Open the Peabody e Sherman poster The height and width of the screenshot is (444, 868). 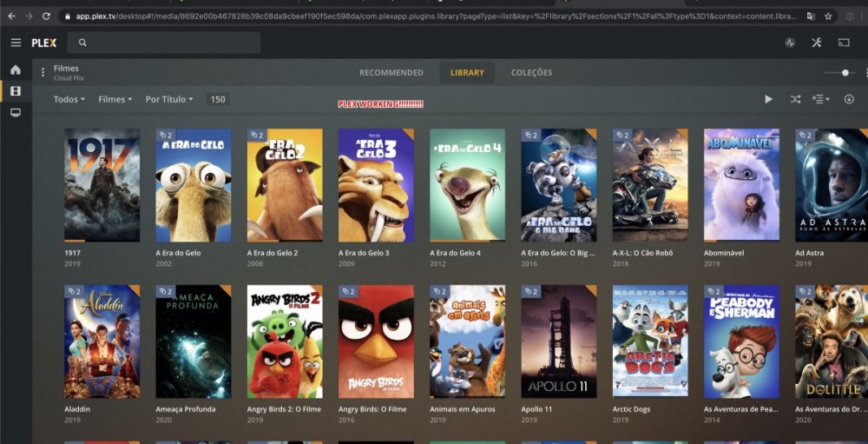pyautogui.click(x=741, y=341)
